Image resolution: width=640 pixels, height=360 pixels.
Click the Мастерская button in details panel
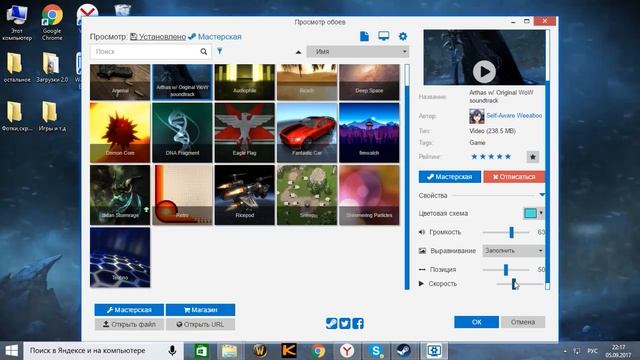[x=450, y=177]
